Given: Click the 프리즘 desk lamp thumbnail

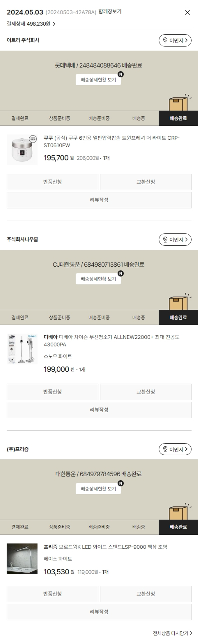Looking at the screenshot, I should click(22, 559).
